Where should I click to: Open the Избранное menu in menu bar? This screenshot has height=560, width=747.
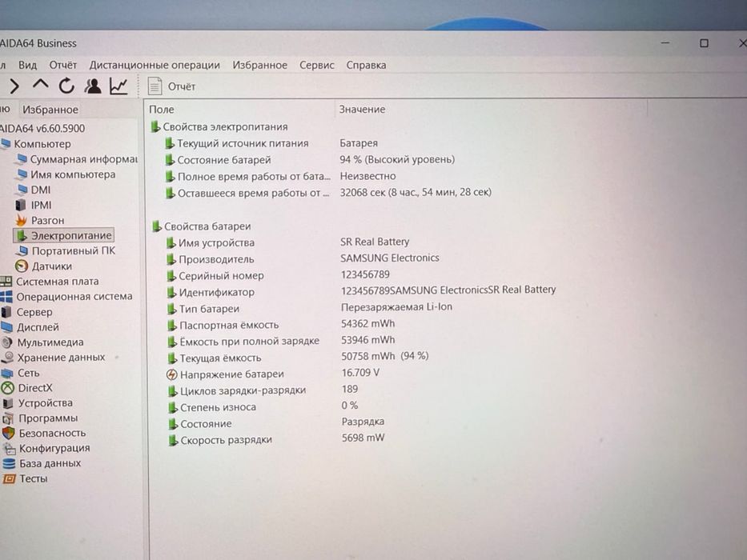pyautogui.click(x=259, y=66)
